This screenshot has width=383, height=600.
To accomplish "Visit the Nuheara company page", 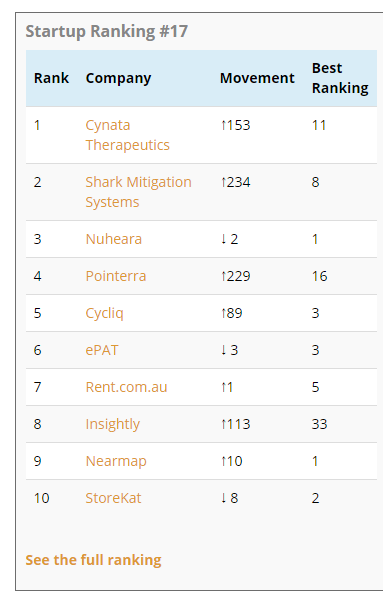I will pos(114,239).
